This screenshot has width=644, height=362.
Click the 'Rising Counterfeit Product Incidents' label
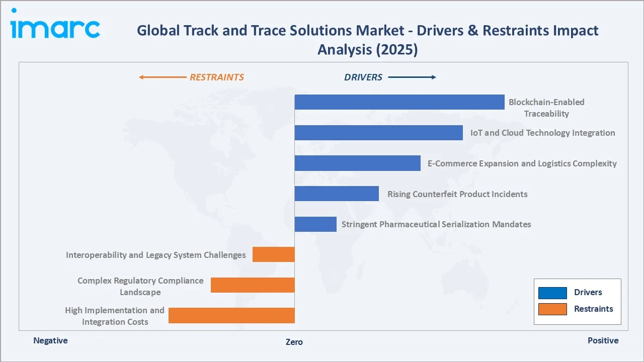click(457, 194)
